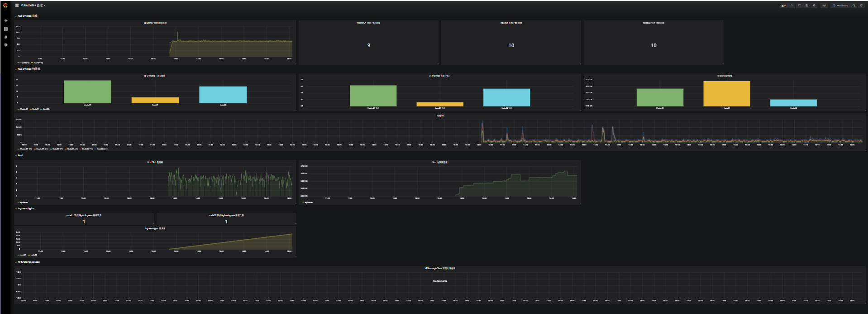Open the Configuration gear in sidebar

point(6,45)
